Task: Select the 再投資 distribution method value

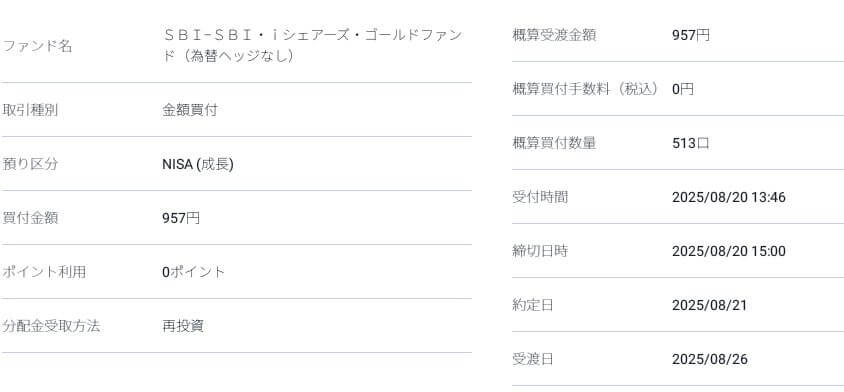Action: tap(183, 326)
